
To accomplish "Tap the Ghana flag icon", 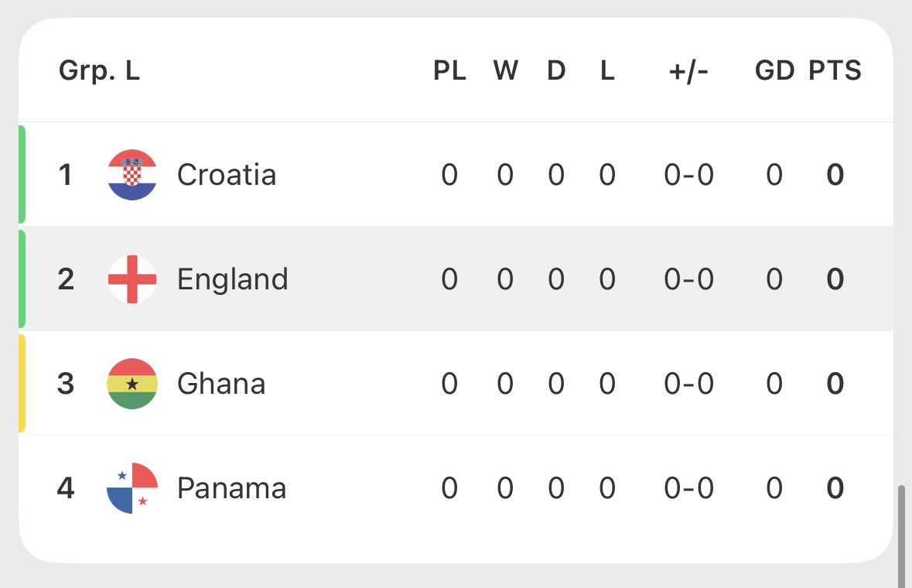I will [132, 383].
